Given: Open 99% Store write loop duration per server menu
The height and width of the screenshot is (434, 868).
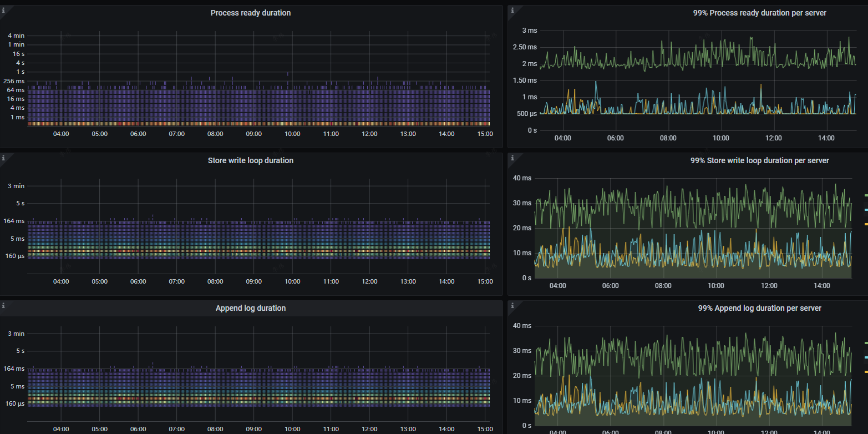Looking at the screenshot, I should 759,160.
